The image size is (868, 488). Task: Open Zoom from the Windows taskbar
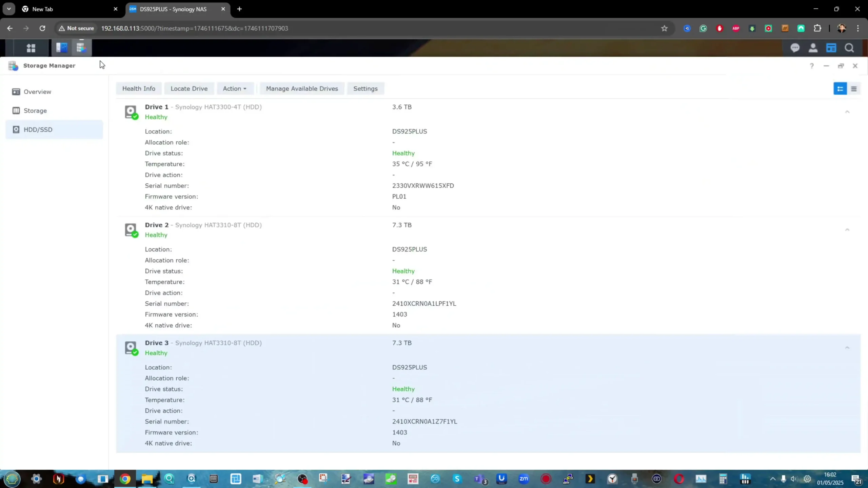[x=524, y=479]
